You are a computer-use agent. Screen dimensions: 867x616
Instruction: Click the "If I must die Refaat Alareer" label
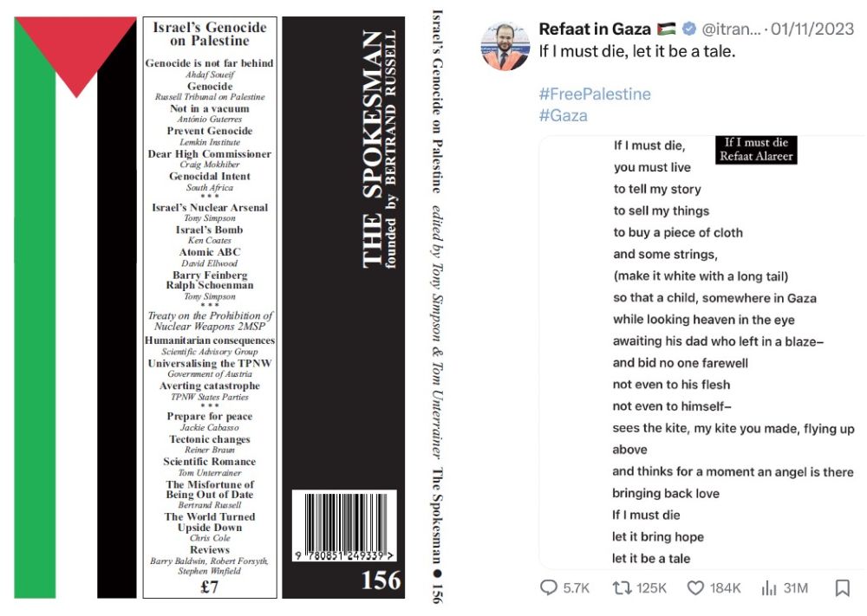[756, 149]
